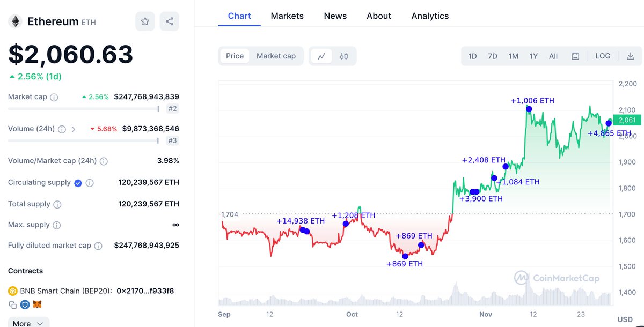Show info tooltip for Fully diluted market cap
The width and height of the screenshot is (644, 327).
98,246
